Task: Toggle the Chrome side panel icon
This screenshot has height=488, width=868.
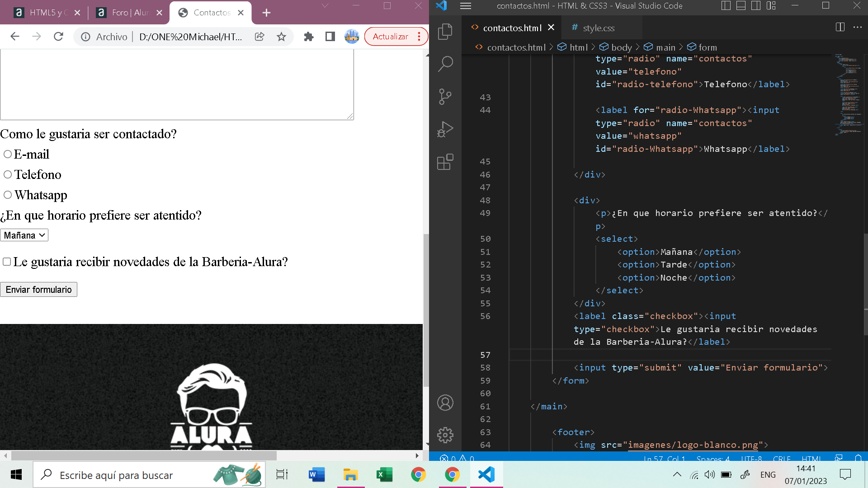Action: coord(330,37)
